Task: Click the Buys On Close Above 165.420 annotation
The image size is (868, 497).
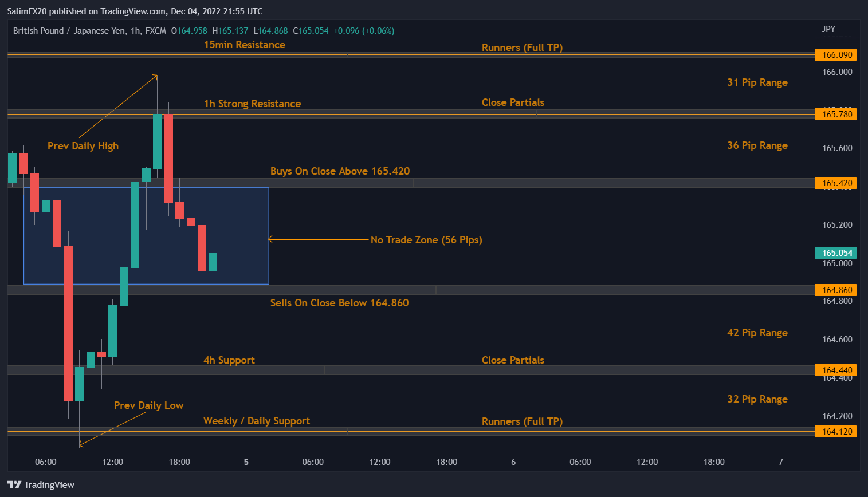Action: click(x=340, y=171)
